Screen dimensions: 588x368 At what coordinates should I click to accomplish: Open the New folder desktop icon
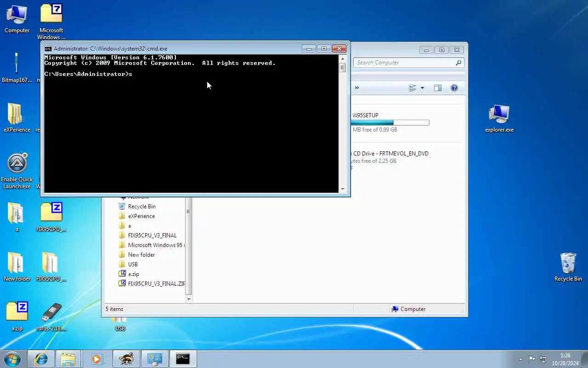[x=17, y=267]
